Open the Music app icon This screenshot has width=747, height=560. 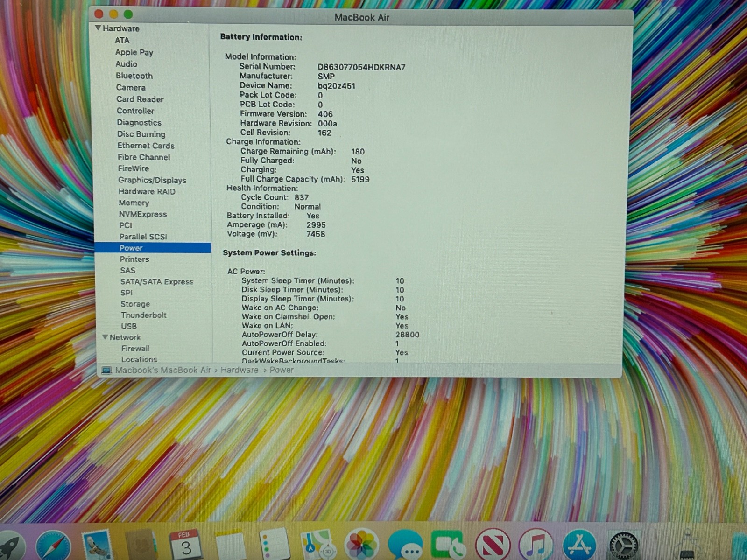coord(536,545)
